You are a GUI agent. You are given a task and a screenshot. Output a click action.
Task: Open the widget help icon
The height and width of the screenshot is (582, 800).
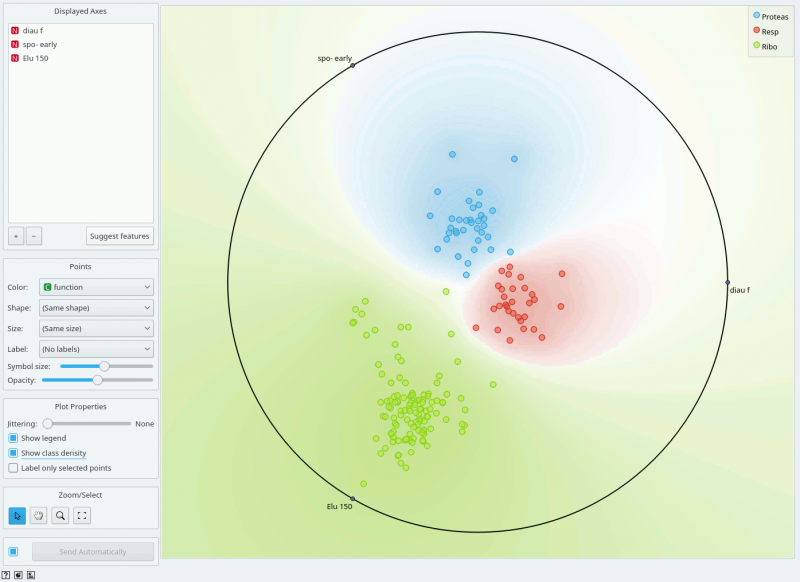point(6,575)
